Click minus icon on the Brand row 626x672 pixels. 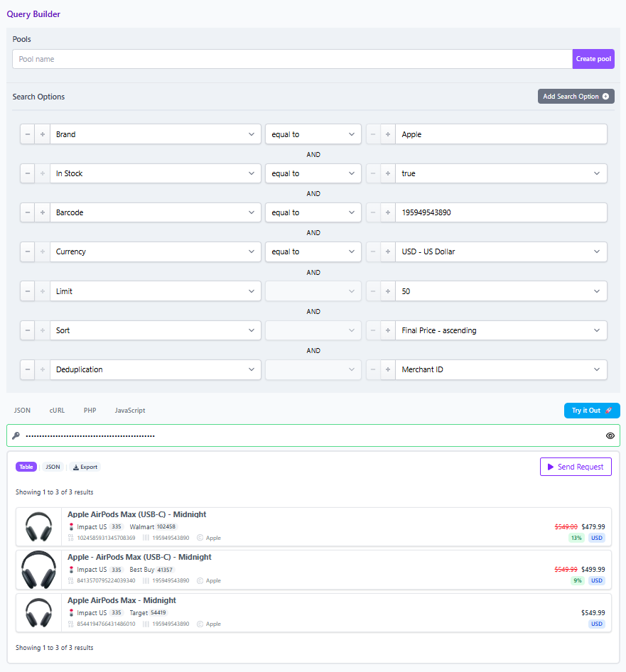(x=28, y=134)
